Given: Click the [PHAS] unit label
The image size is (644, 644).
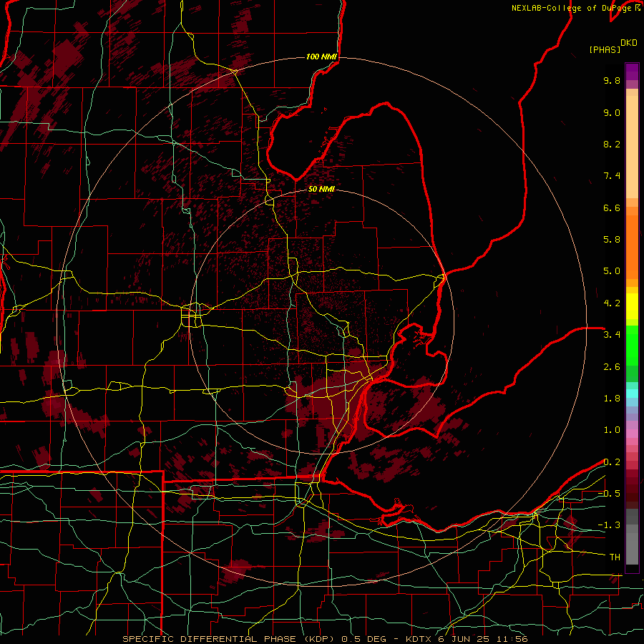Looking at the screenshot, I should click(605, 49).
